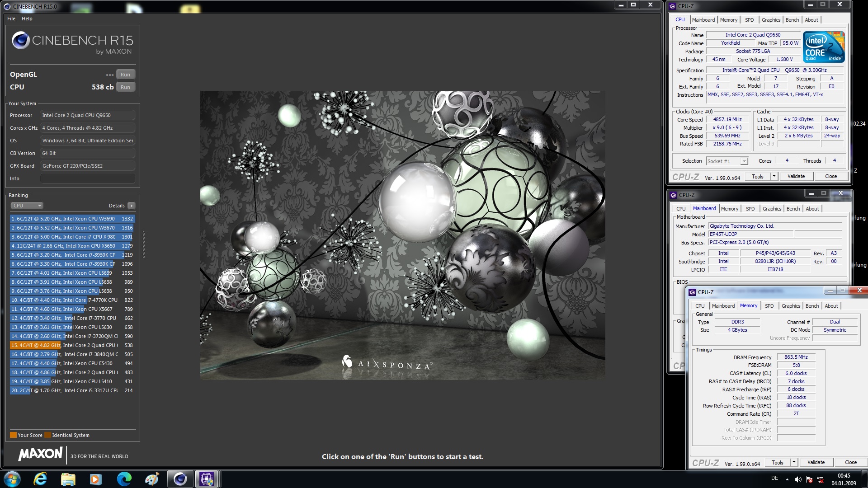868x488 pixels.
Task: Click the ranking Details arrow button
Action: (132, 206)
